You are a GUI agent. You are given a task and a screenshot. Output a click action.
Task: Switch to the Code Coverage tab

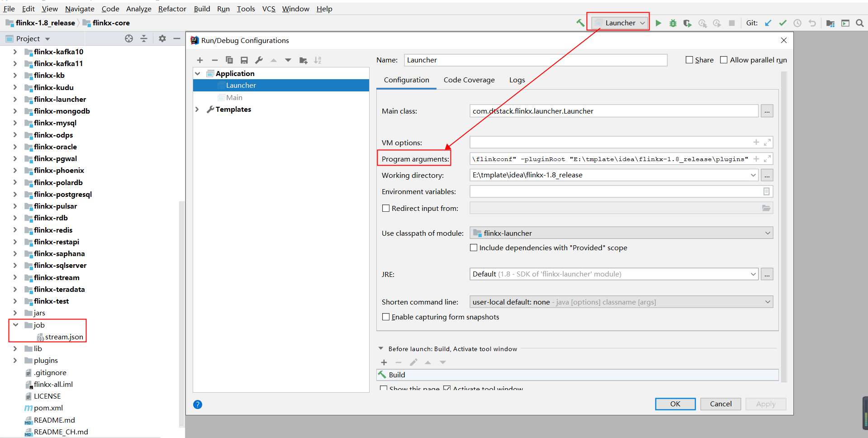click(x=469, y=80)
